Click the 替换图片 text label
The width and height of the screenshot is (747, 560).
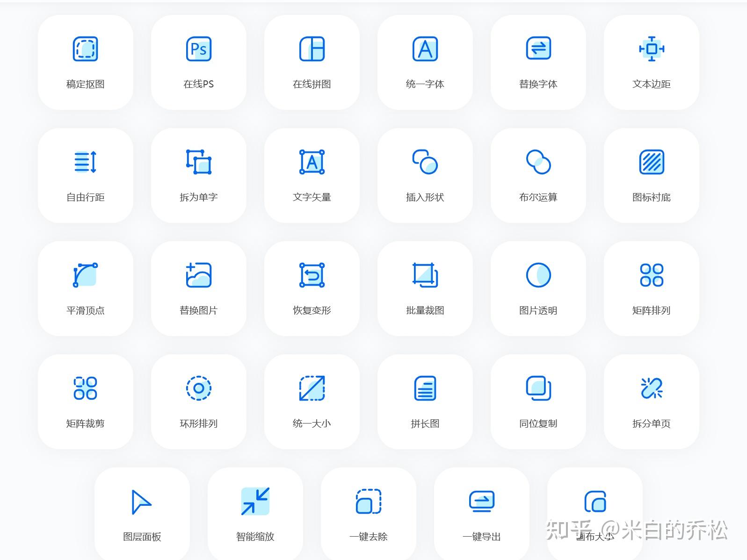[199, 310]
